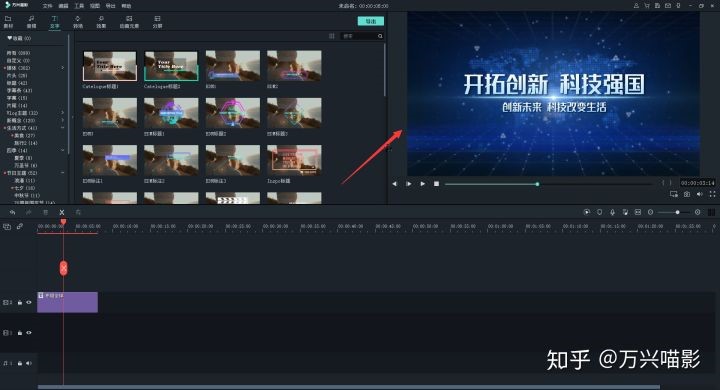Click the red split button on playhead
The width and height of the screenshot is (720, 390).
(63, 268)
